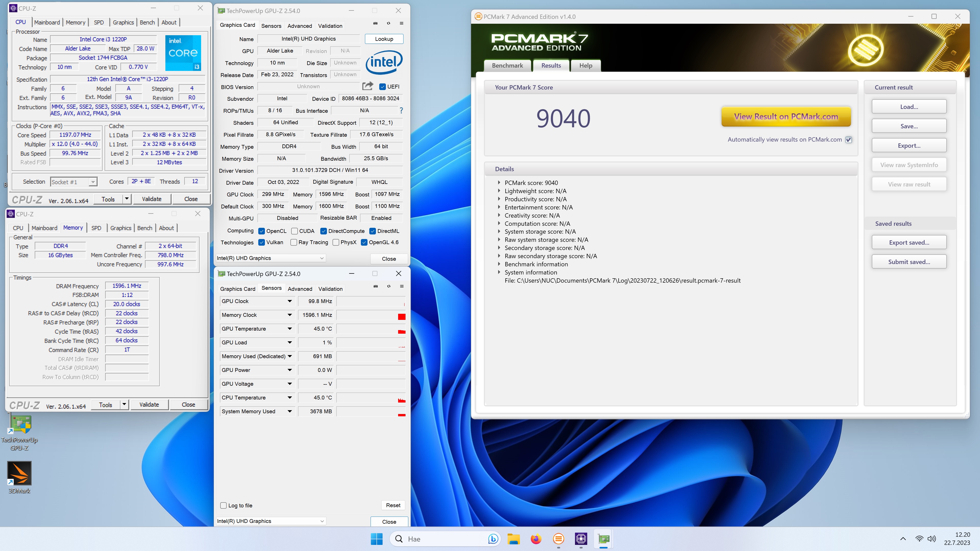Screen dimensions: 980x551
Task: Click GPU-Z taskbar icon
Action: click(x=604, y=539)
